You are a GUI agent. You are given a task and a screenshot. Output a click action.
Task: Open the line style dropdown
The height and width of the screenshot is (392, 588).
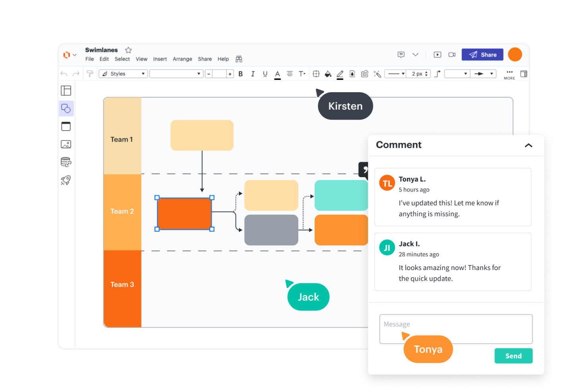click(x=396, y=74)
